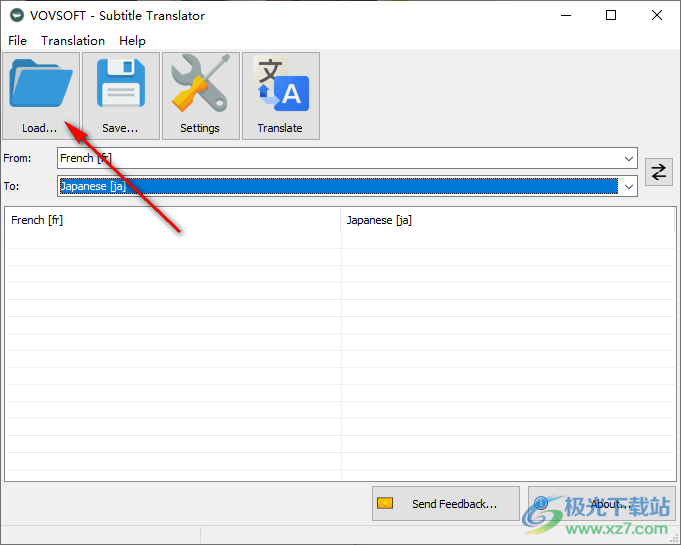Open the File menu
This screenshot has width=681, height=545.
coord(17,41)
